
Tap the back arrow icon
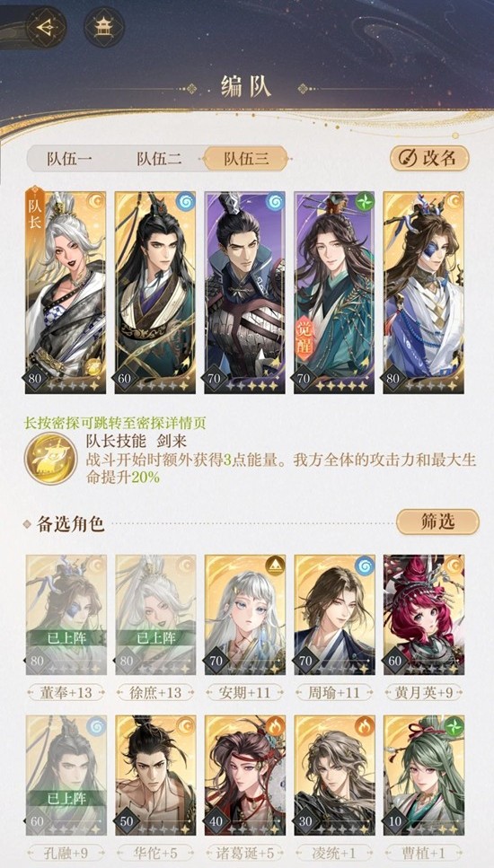46,27
